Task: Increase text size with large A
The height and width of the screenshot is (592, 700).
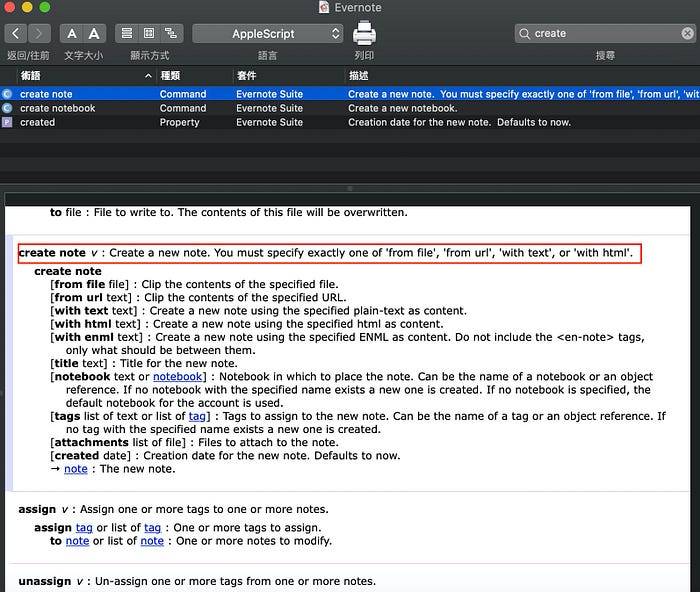Action: pos(94,33)
